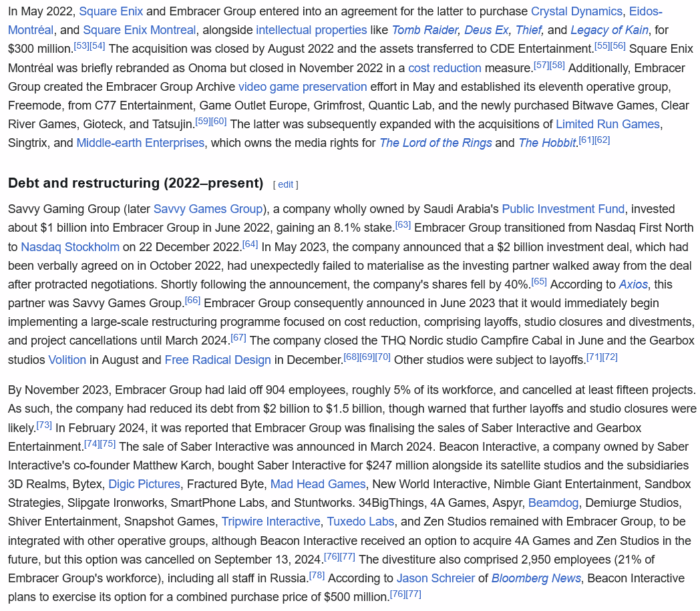
Task: Jump to citation 58
Action: [x=557, y=65]
